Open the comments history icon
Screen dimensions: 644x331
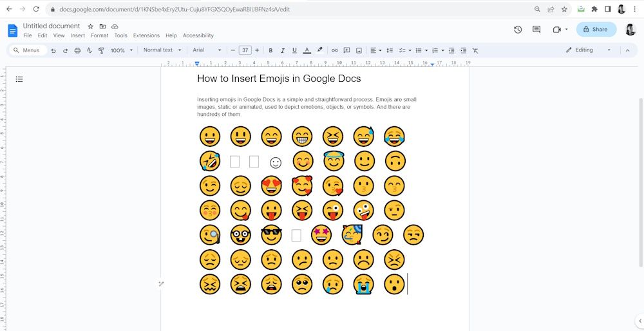coord(536,30)
